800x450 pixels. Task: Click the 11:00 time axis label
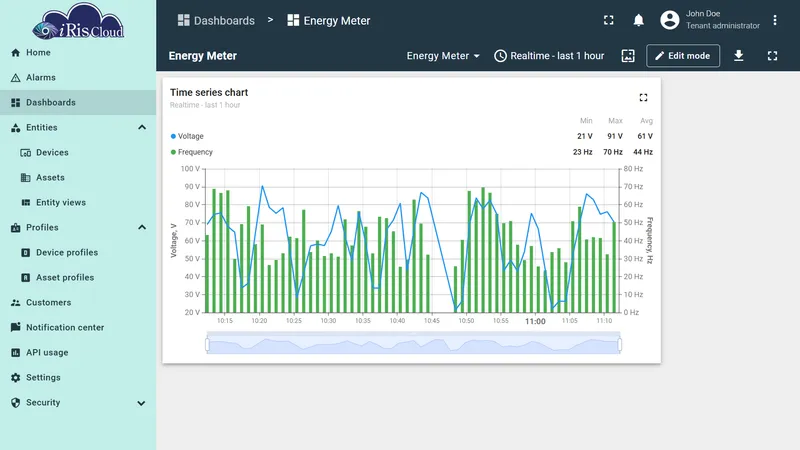tap(535, 321)
